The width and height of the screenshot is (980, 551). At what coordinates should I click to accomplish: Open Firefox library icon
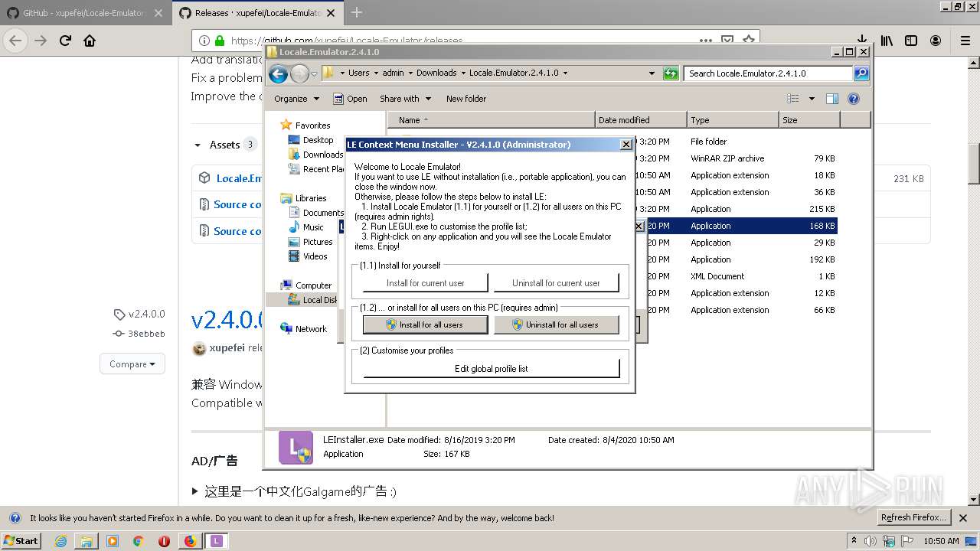pos(887,41)
